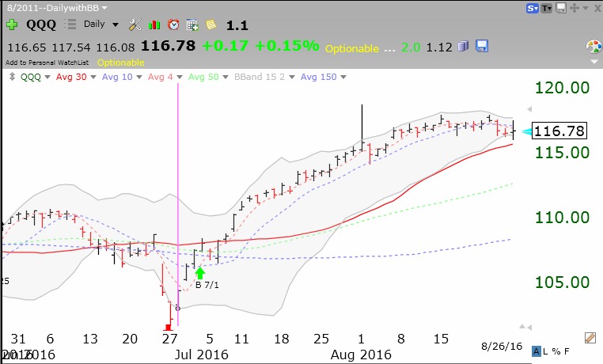The image size is (603, 364).
Task: Click the +0.15% percent change value
Action: click(287, 46)
